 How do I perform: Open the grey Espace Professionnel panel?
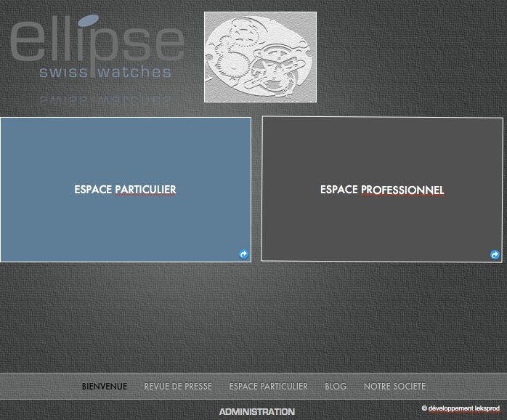click(382, 190)
